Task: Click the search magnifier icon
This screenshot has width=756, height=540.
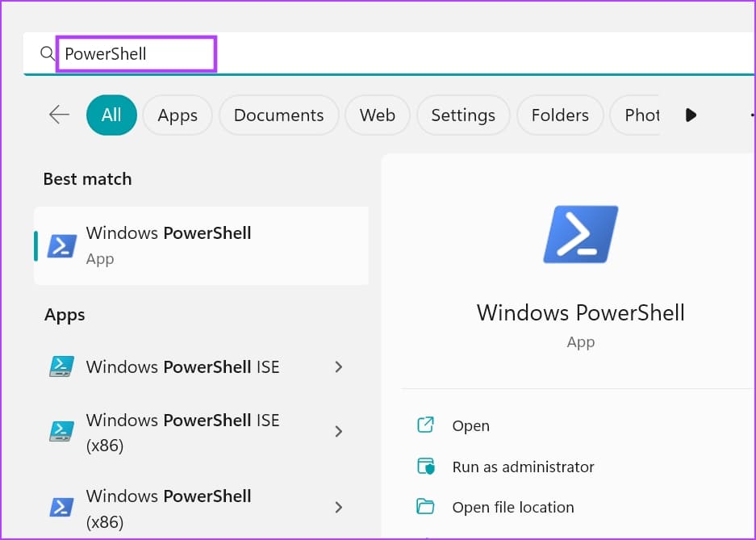Action: (x=48, y=53)
